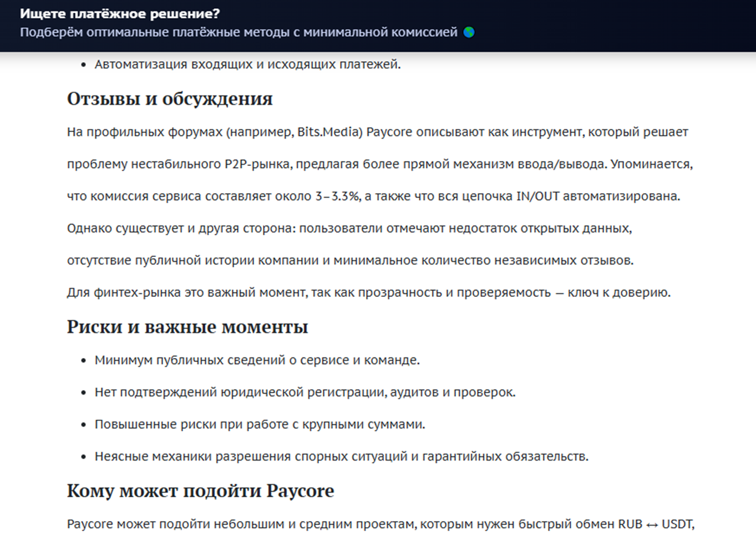Select bullet "Минимум публичных сведений о сервисе и команде."

pyautogui.click(x=257, y=360)
